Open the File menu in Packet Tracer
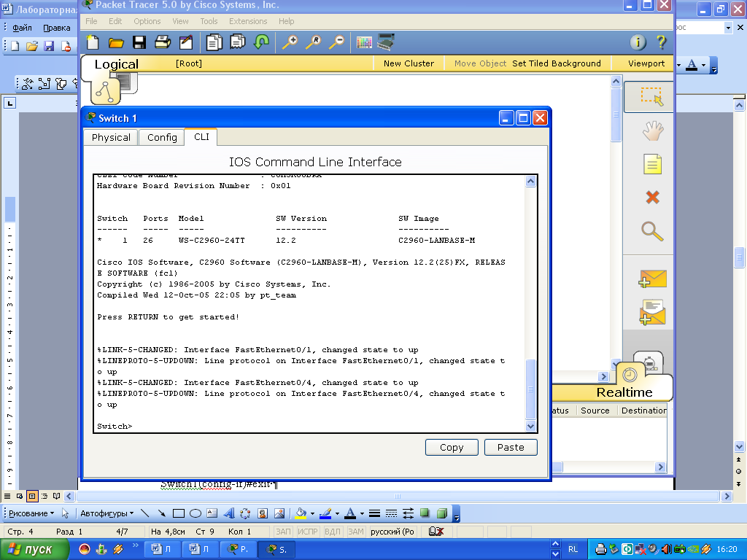Viewport: 747px width, 560px height. point(91,21)
